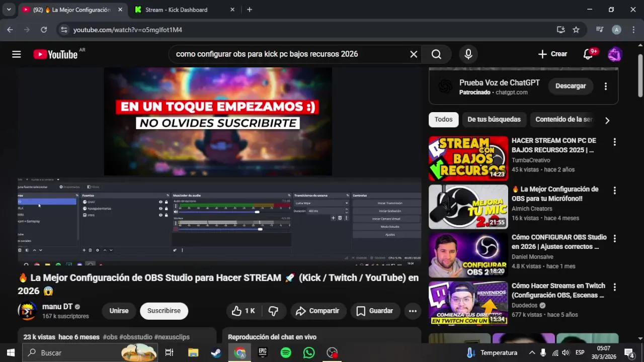Image resolution: width=644 pixels, height=362 pixels.
Task: Start voice search with microphone icon
Action: (x=468, y=54)
